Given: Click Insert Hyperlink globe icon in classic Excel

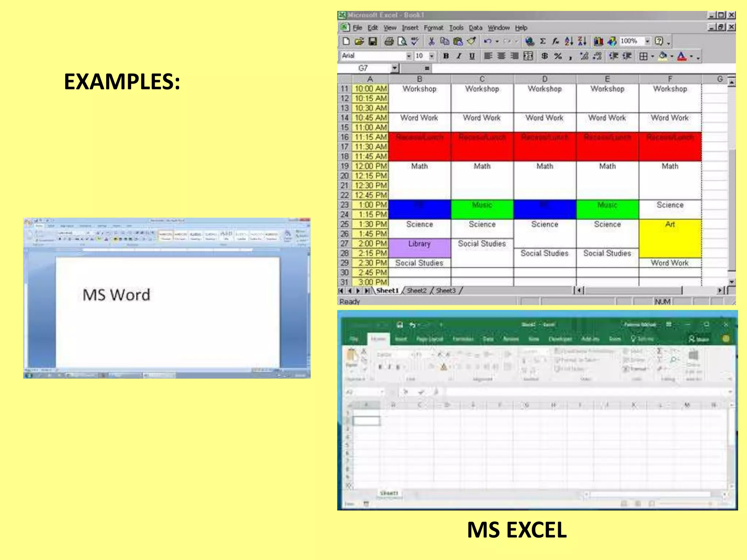Looking at the screenshot, I should [530, 41].
